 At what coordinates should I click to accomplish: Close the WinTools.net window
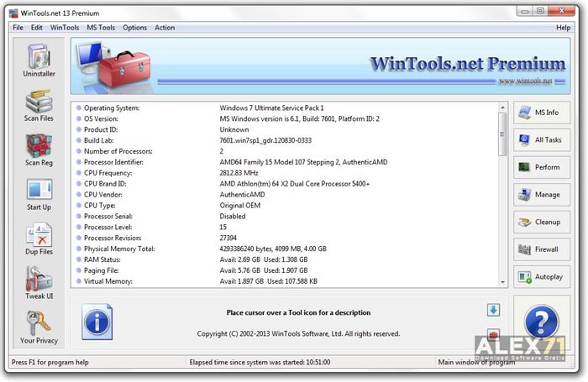point(561,11)
